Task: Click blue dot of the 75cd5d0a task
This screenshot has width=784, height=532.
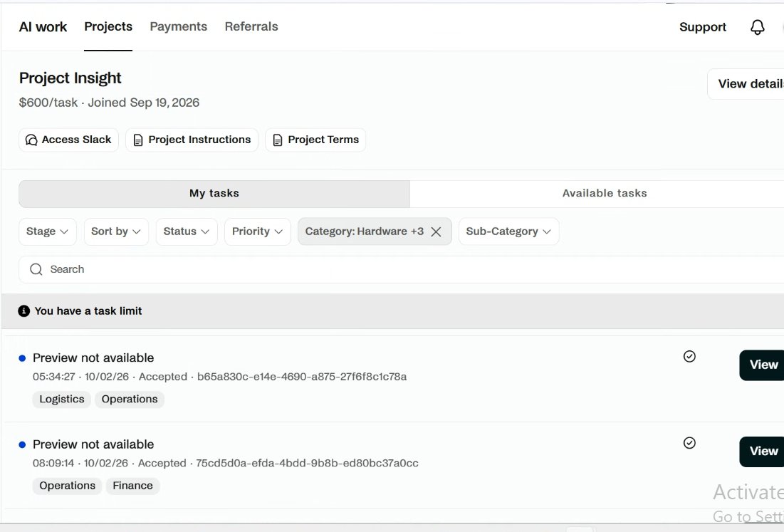Action: [x=22, y=444]
